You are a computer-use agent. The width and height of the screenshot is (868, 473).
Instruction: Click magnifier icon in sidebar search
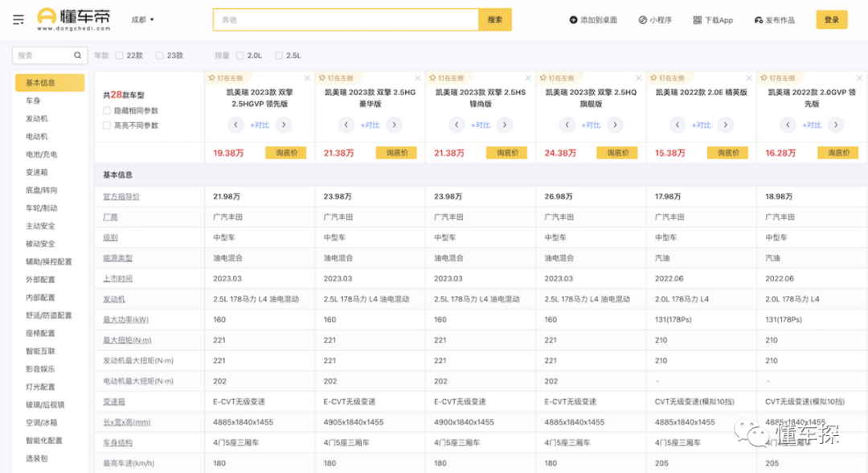[x=77, y=56]
